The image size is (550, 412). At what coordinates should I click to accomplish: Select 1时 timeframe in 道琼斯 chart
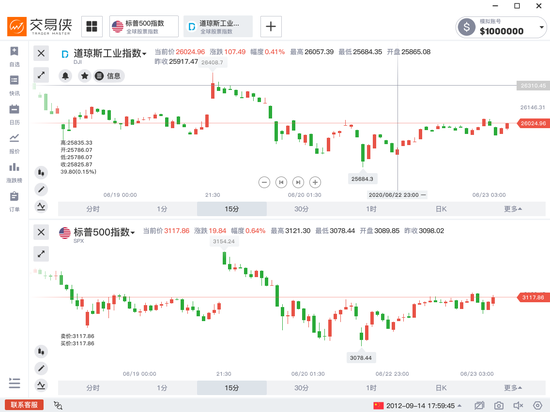371,209
